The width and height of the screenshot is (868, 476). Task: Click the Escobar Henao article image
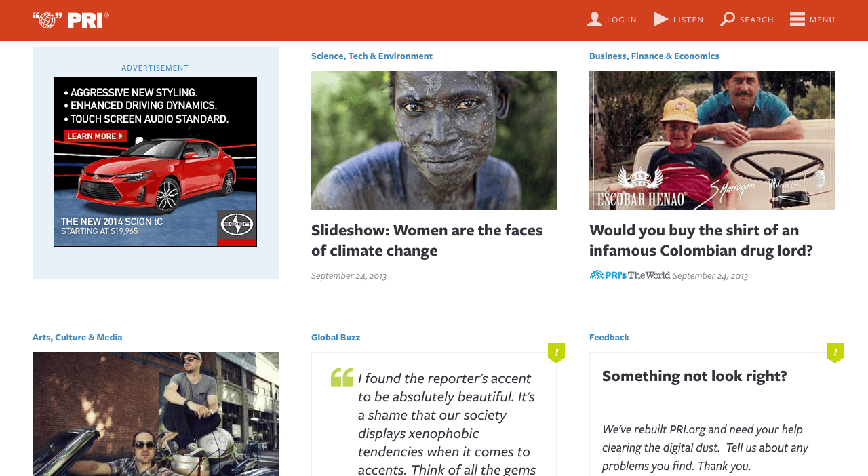point(712,140)
